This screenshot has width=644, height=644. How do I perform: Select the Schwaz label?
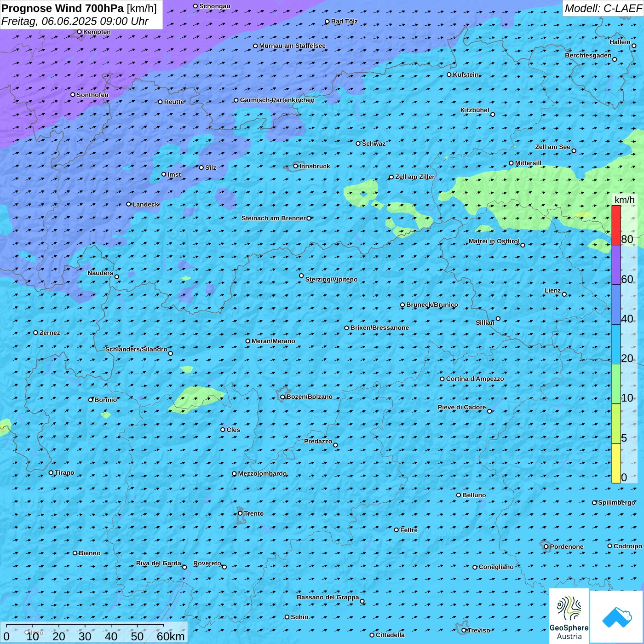[x=374, y=144]
